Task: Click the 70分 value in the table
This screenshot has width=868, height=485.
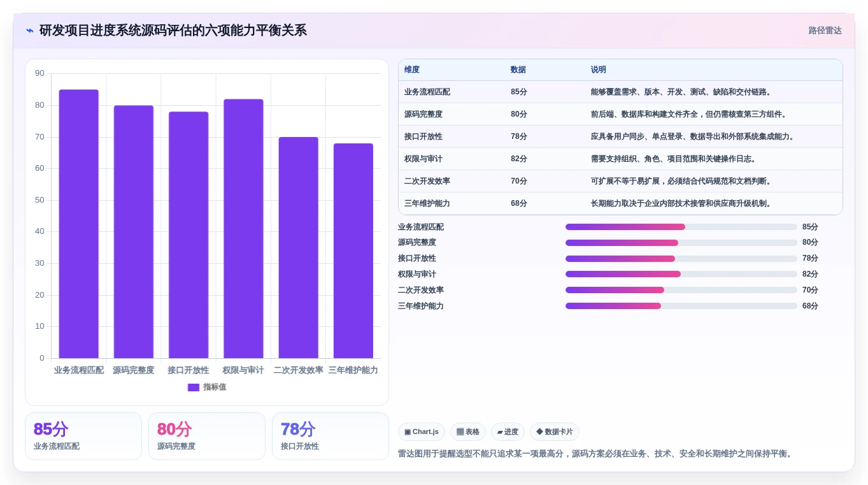Action: pyautogui.click(x=519, y=182)
